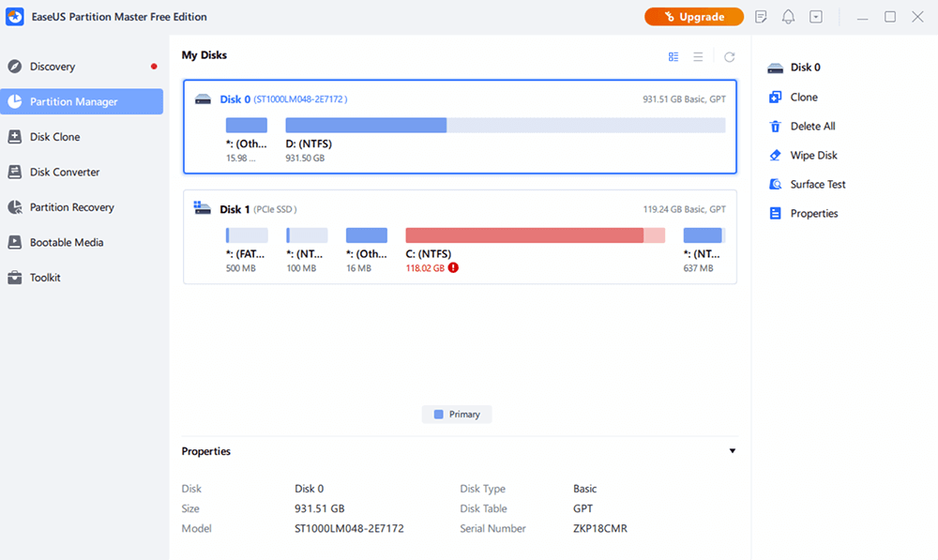
Task: Open the feedback note icon
Action: pos(762,16)
